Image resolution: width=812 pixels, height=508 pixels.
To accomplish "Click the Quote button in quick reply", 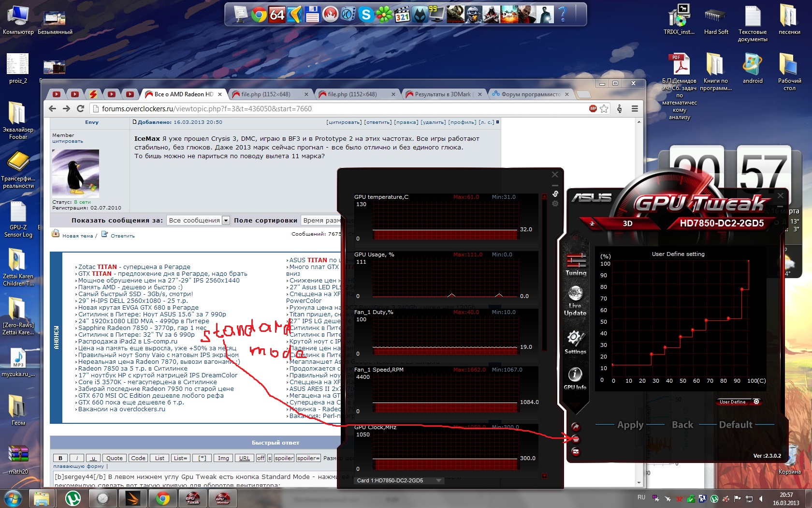I will point(115,458).
